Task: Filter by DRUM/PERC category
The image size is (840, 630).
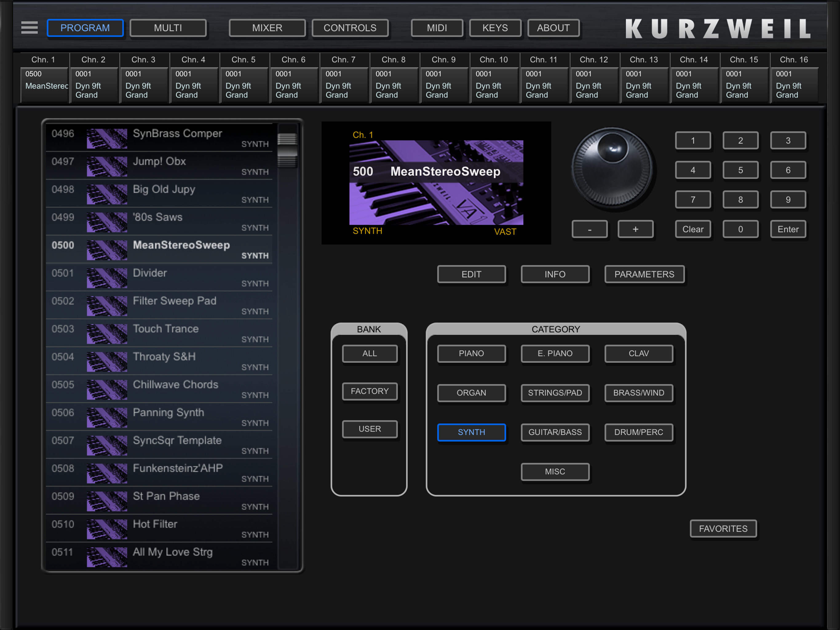Action: tap(639, 433)
